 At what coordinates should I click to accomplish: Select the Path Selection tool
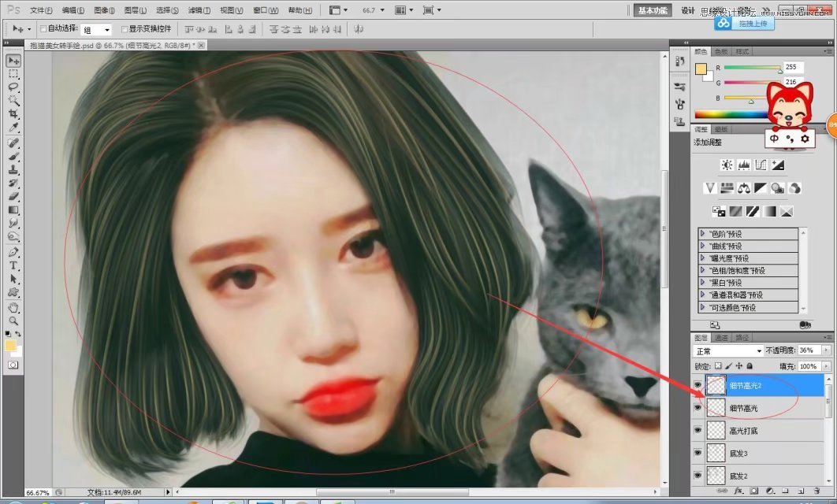(13, 279)
